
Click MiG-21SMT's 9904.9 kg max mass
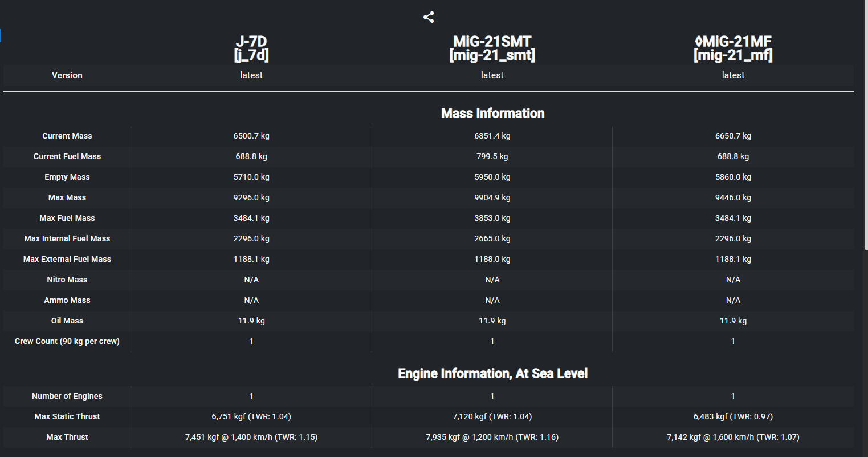point(492,197)
